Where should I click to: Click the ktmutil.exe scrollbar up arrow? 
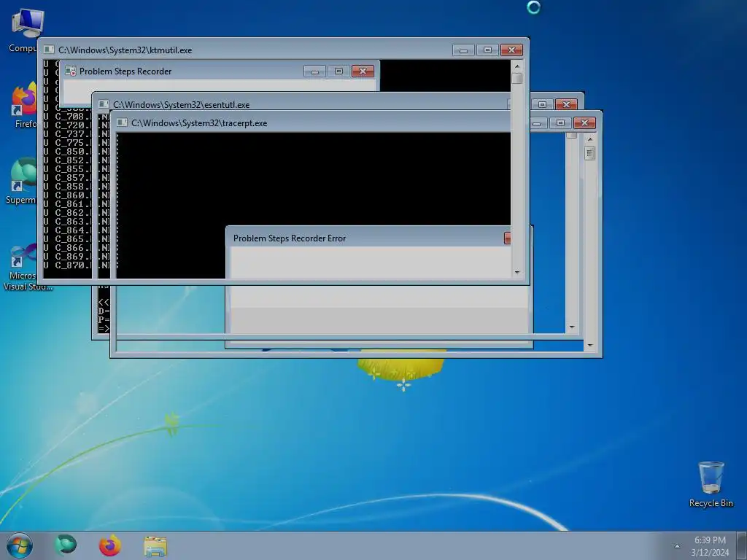[x=517, y=66]
